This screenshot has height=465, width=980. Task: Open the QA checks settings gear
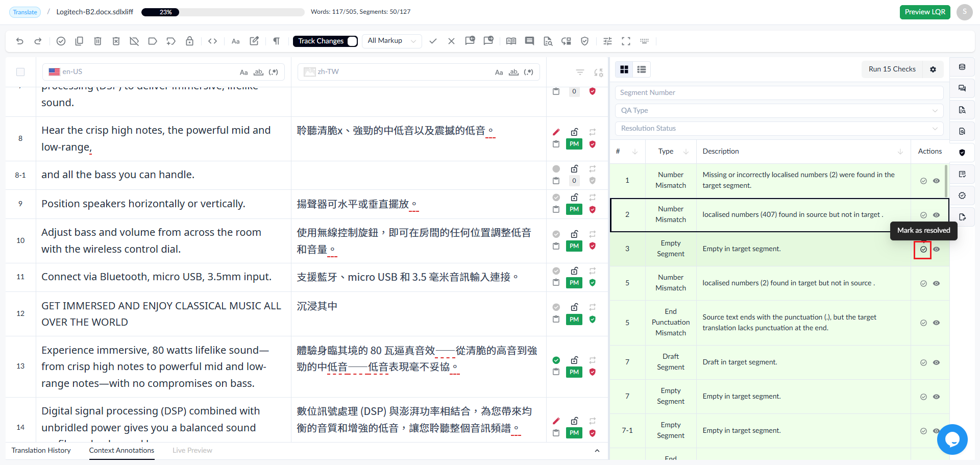pyautogui.click(x=933, y=69)
